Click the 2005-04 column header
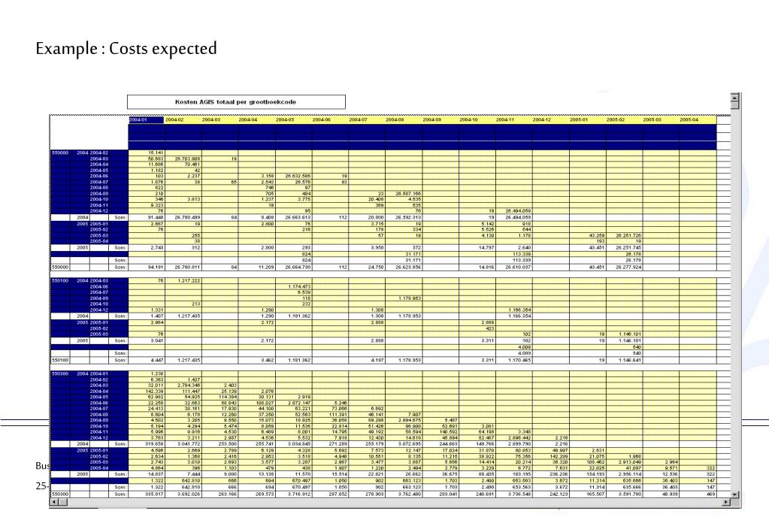 tap(698, 119)
